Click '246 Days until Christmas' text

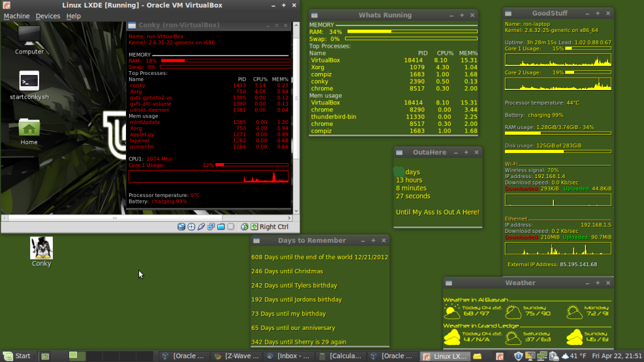pos(287,271)
